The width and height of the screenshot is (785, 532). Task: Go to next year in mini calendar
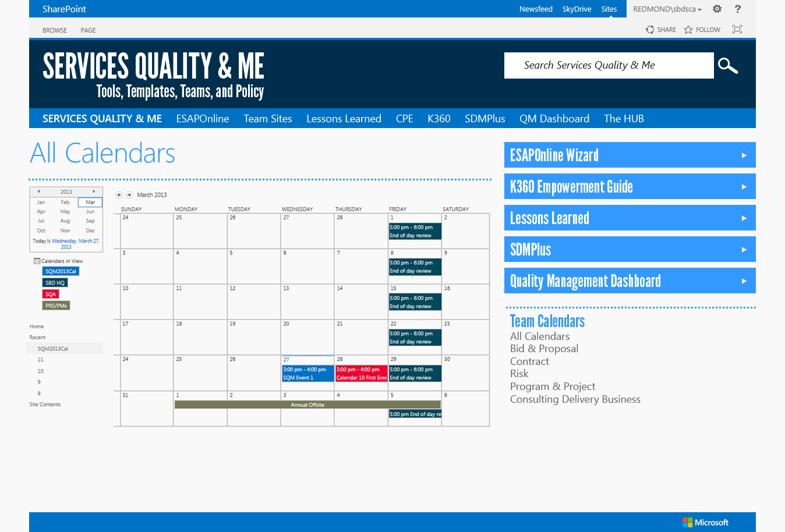(x=93, y=191)
